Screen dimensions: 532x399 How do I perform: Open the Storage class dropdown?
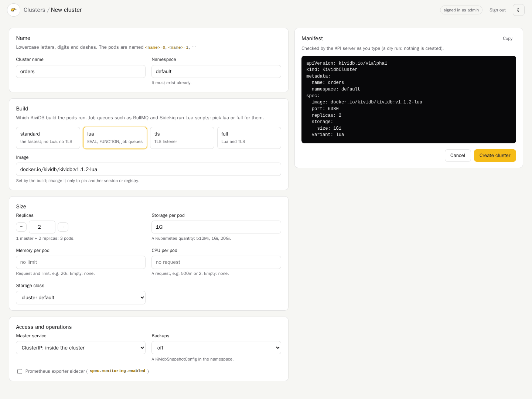click(x=81, y=297)
